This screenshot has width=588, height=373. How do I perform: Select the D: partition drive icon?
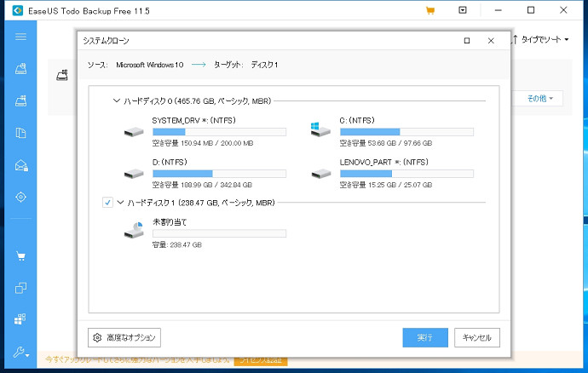pos(134,174)
